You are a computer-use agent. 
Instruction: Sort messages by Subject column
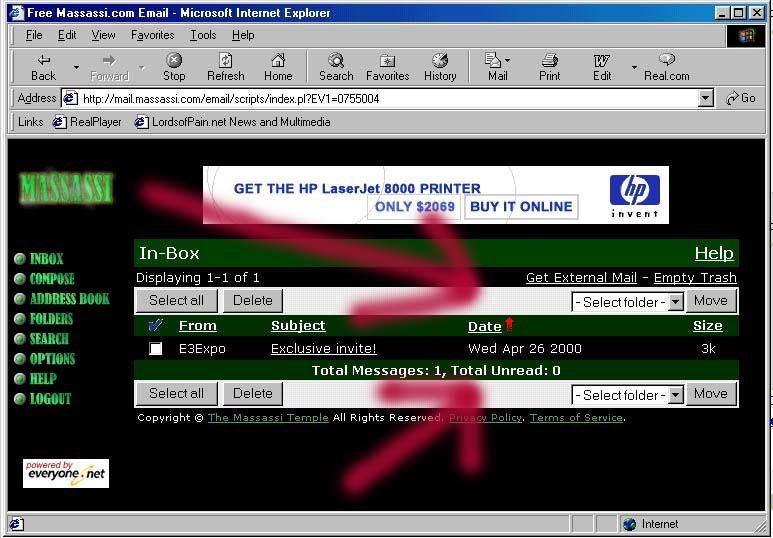(x=298, y=325)
